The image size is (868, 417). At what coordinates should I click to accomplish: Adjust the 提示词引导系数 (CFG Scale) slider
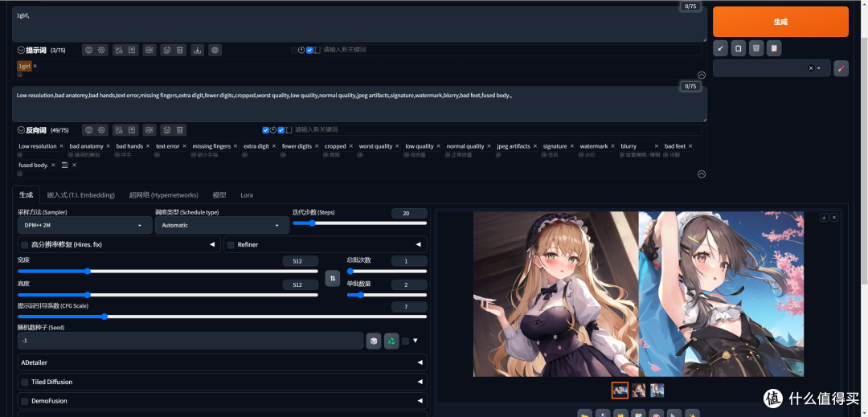[223, 317]
